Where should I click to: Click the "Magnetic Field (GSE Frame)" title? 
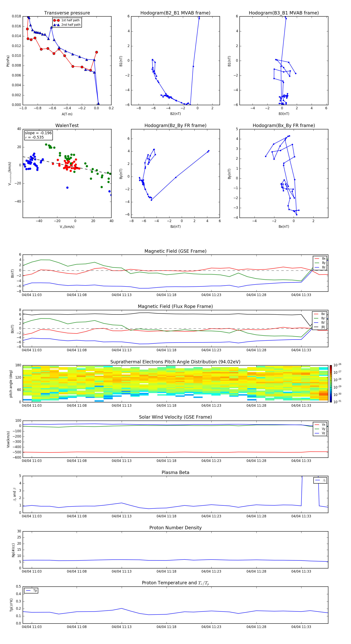tap(175, 251)
